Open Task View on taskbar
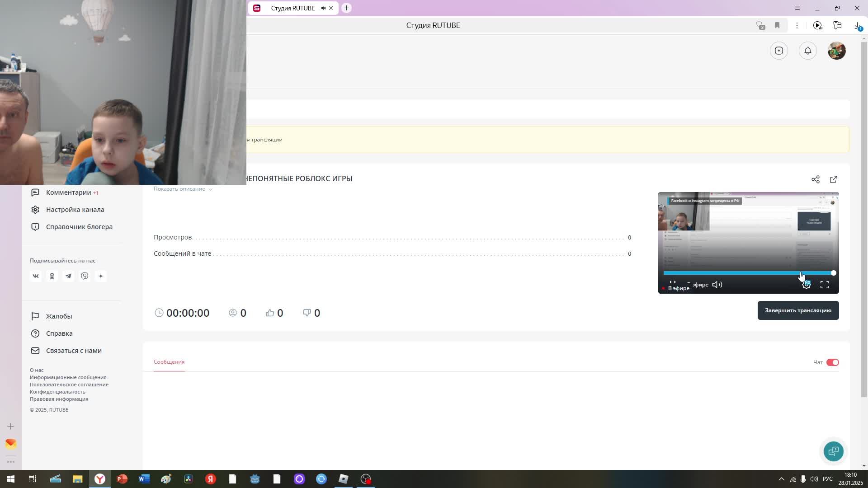868x488 pixels. click(x=33, y=479)
